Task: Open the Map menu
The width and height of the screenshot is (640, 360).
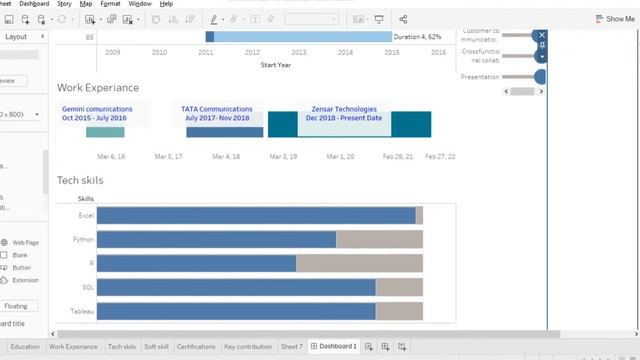Action: click(x=86, y=4)
